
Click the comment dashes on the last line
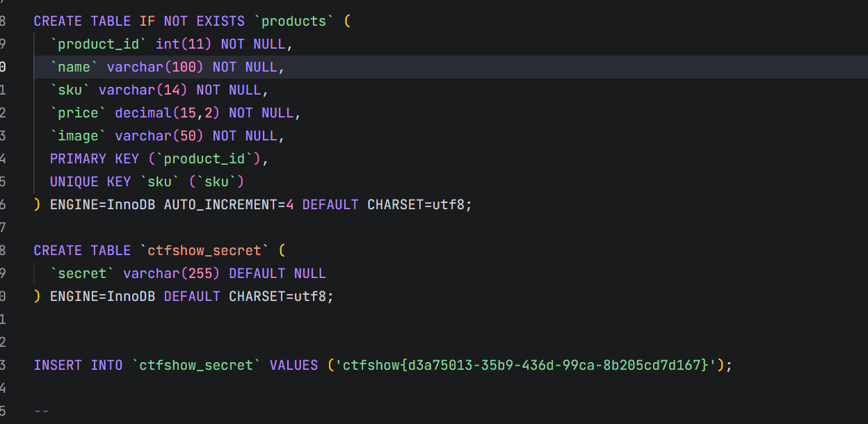pyautogui.click(x=42, y=411)
